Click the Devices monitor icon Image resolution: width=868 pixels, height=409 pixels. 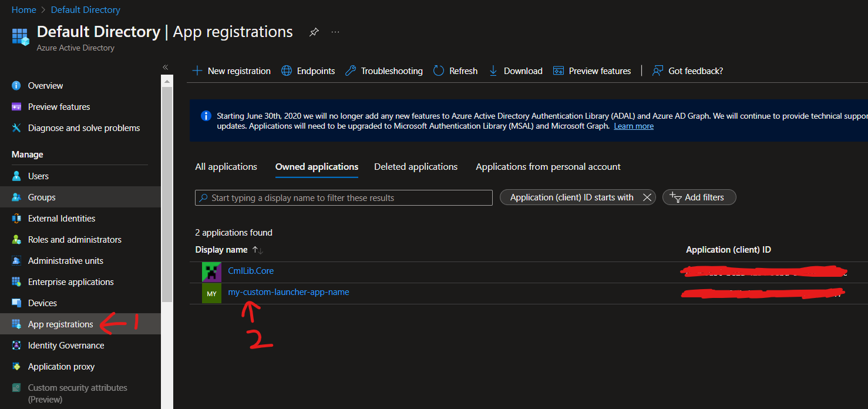pyautogui.click(x=16, y=303)
